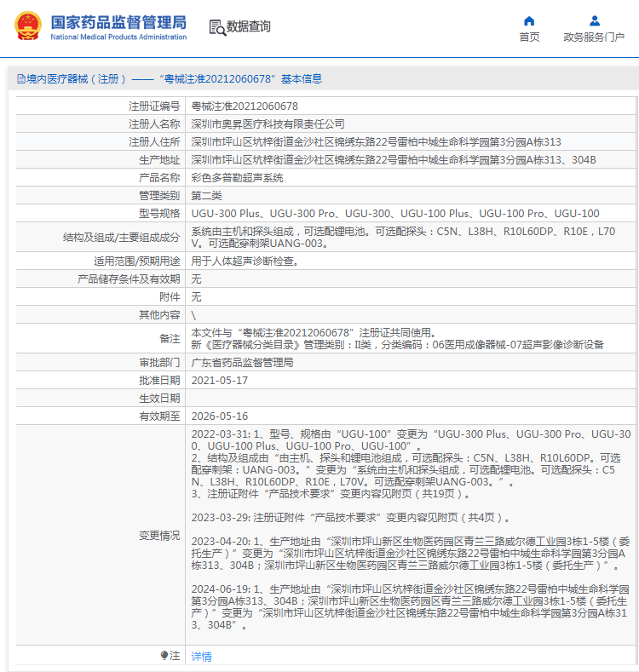Click the 变更情况 row label
This screenshot has height=672, width=639.
[x=159, y=535]
